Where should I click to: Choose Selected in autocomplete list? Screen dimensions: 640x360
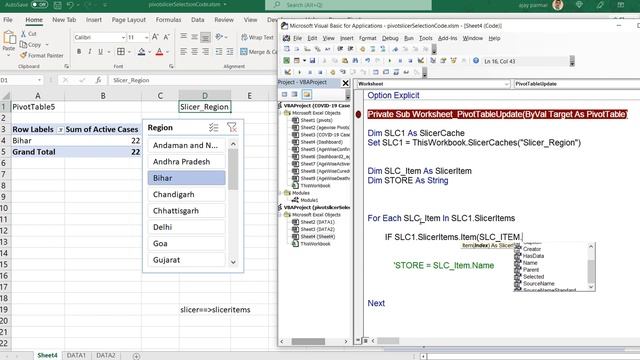(x=533, y=276)
